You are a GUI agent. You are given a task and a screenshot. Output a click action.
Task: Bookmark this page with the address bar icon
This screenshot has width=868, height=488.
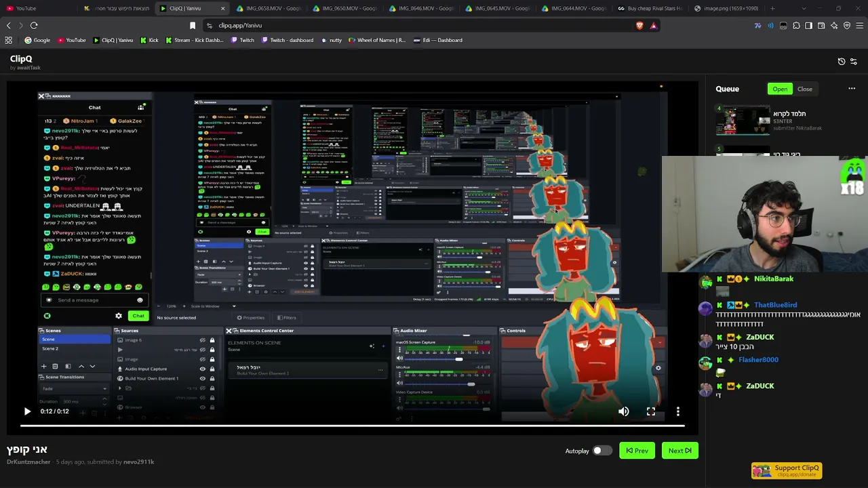pyautogui.click(x=193, y=25)
